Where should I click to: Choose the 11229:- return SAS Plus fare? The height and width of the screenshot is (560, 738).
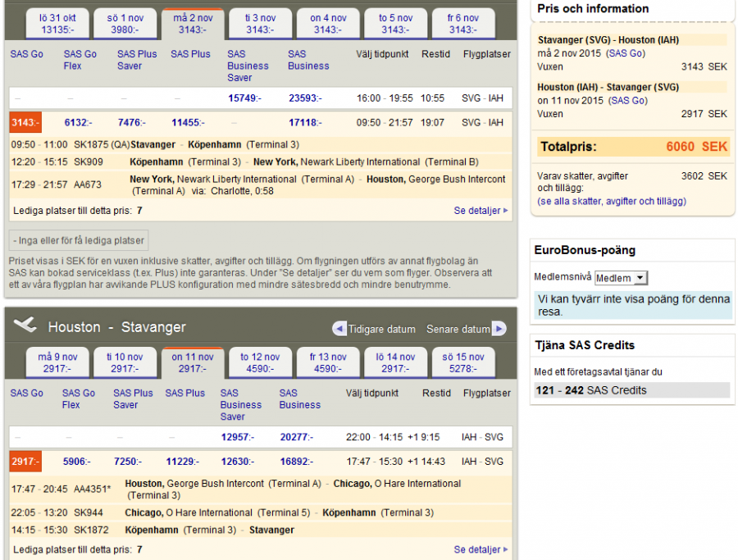[183, 462]
